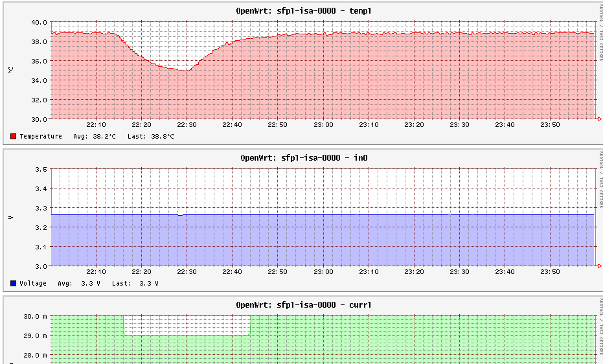Click the '22:10' time label under the temp1 graph
Image resolution: width=603 pixels, height=364 pixels.
coord(96,125)
